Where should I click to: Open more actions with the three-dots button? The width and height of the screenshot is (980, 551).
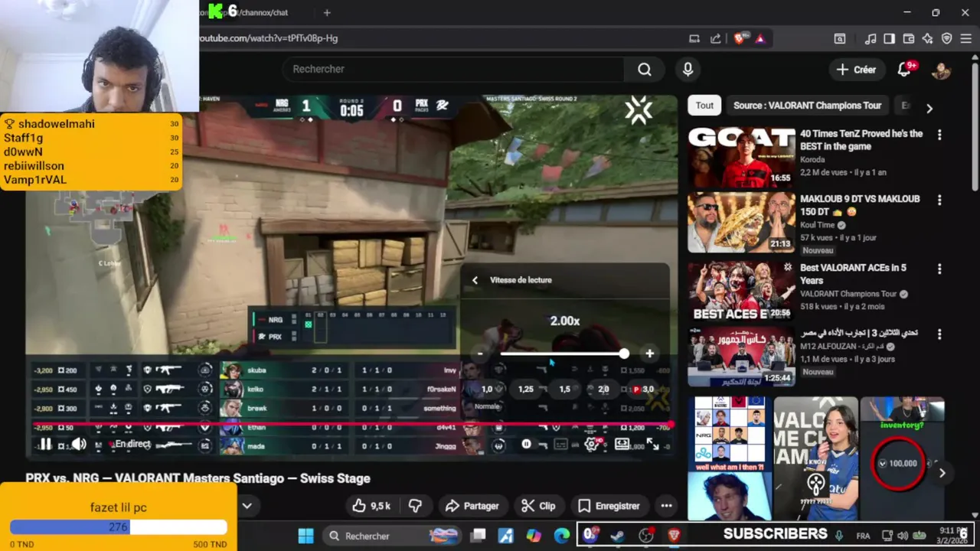[666, 506]
